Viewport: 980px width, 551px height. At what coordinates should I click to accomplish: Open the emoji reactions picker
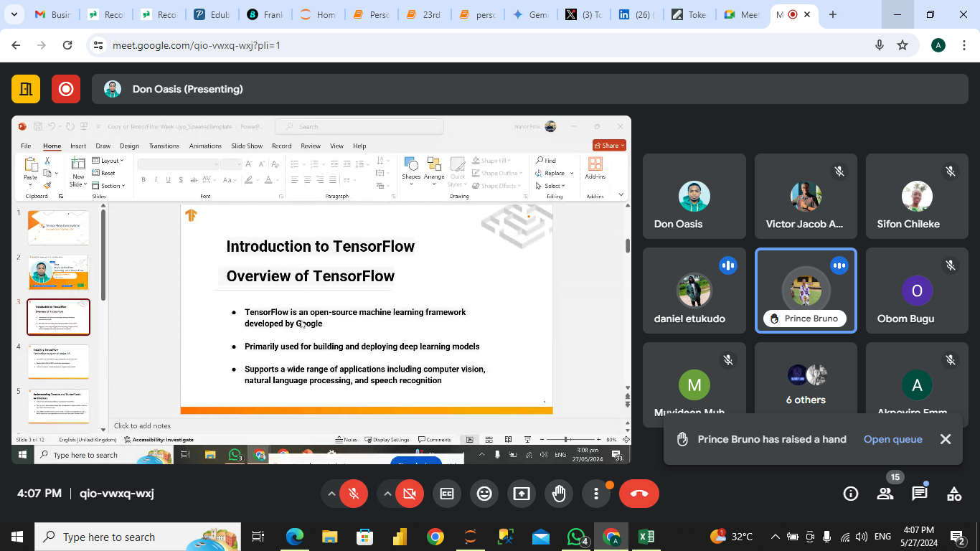484,494
